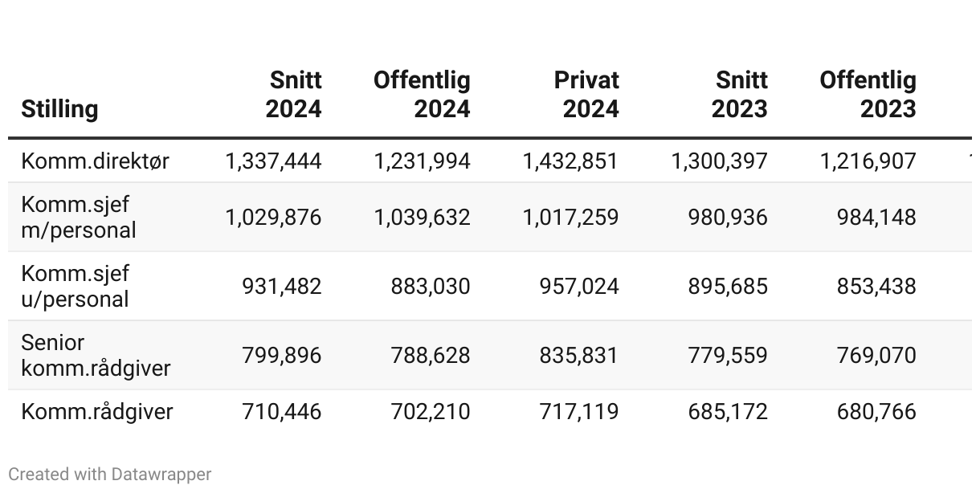Select the Privat 2024 column header

(587, 95)
